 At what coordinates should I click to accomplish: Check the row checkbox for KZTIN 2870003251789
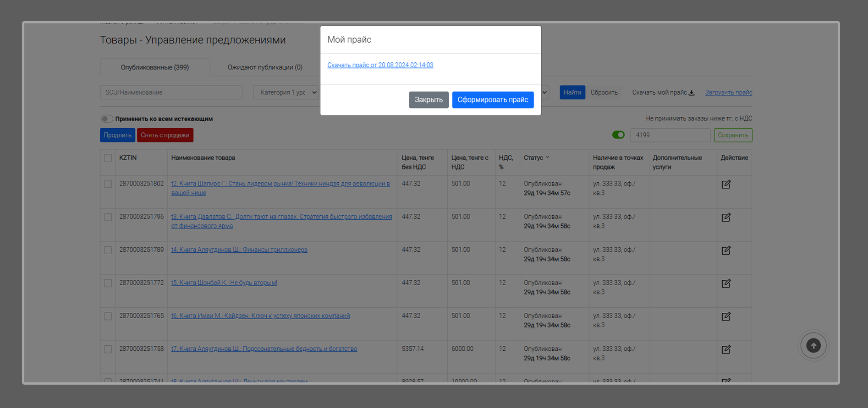tap(108, 250)
